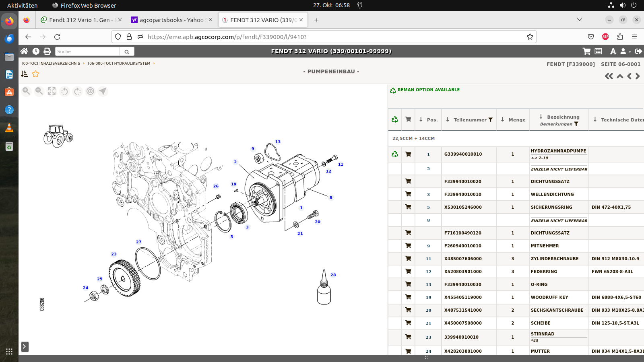Screen dimensions: 644x362
Task: Open the user account dropdown
Action: [x=625, y=51]
